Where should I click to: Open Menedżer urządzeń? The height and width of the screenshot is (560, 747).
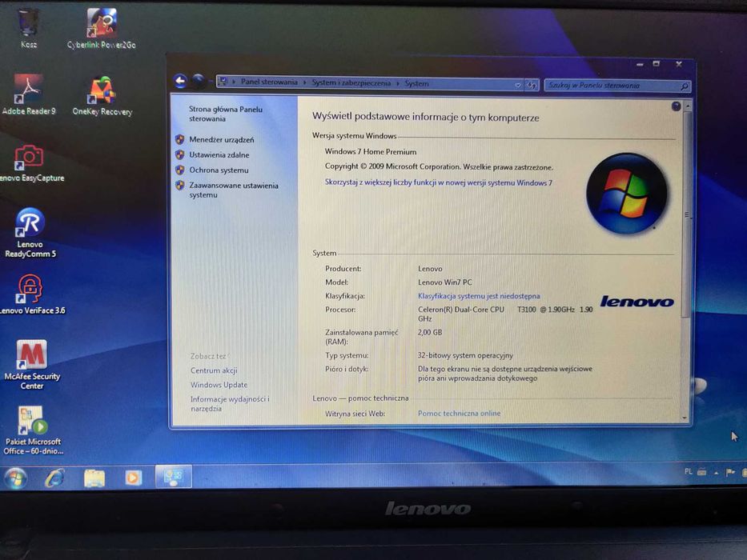221,139
